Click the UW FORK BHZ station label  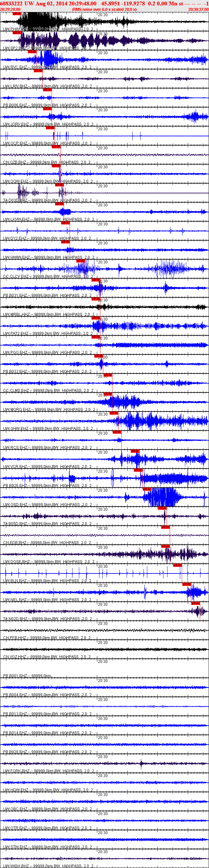pos(16,771)
